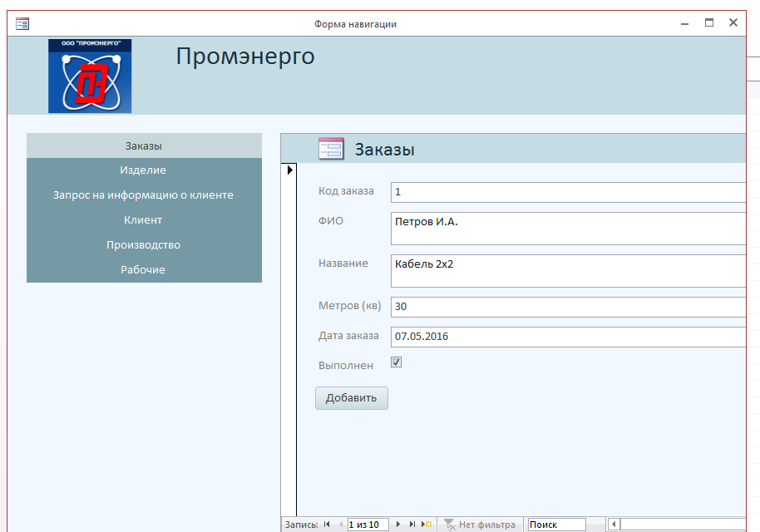Click the Промэнерго company logo
This screenshot has height=532, width=760.
90,76
